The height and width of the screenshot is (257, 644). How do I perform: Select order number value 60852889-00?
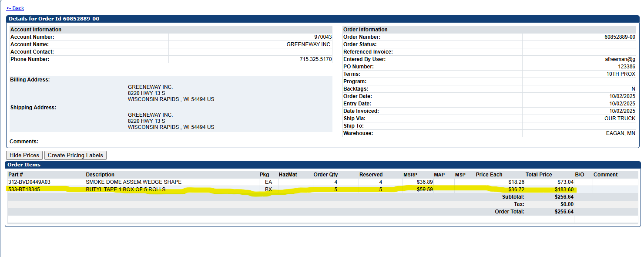point(620,37)
